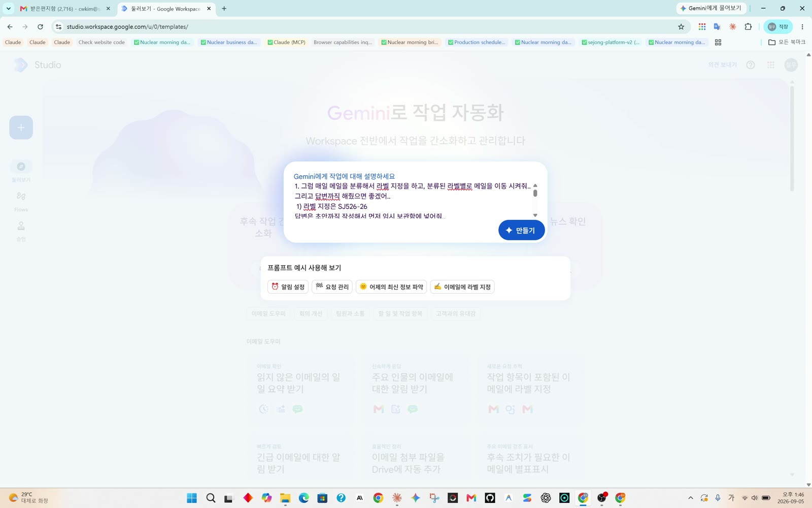Open Chrome three-dot menu
This screenshot has width=812, height=508.
coord(802,27)
